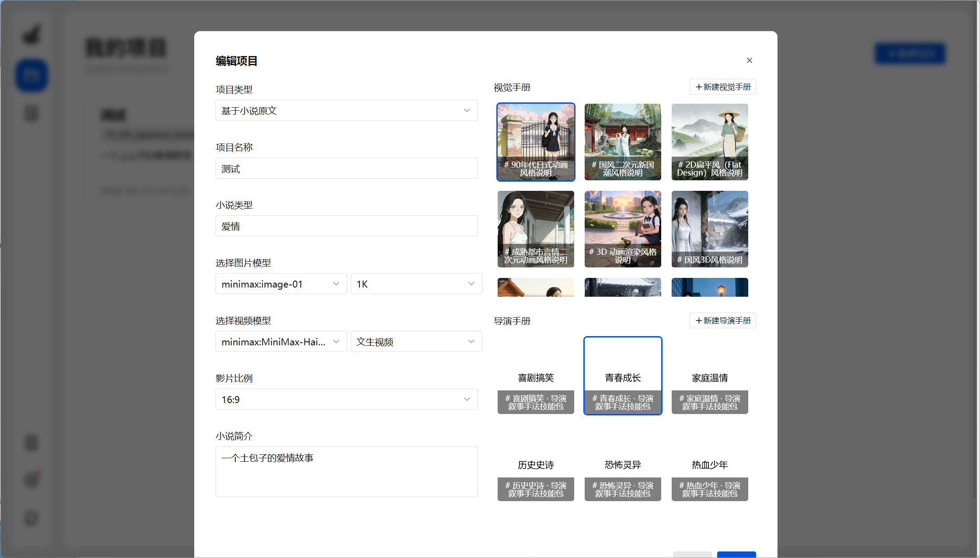Open the video model dropdown minimax:MiniMax-Hai...
980x558 pixels.
point(281,341)
